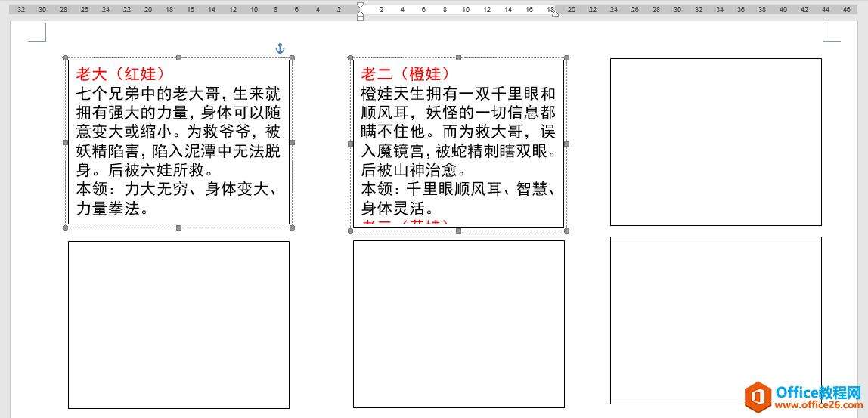
Task: Click the hanging indent marker on ruler
Action: tap(360, 13)
